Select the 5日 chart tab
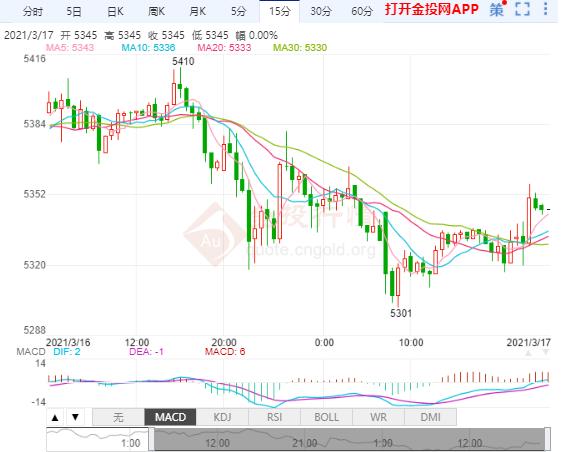 coord(74,11)
